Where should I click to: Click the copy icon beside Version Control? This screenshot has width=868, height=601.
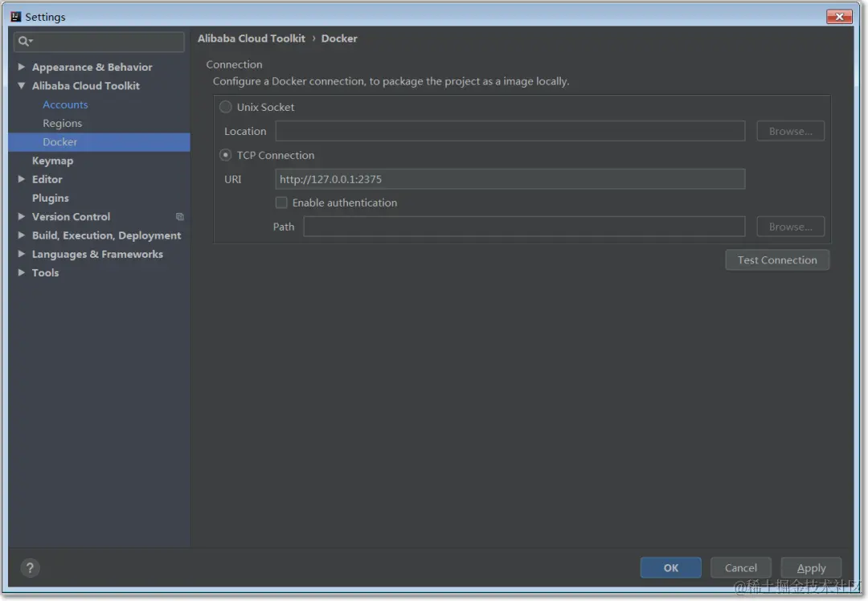(x=180, y=217)
